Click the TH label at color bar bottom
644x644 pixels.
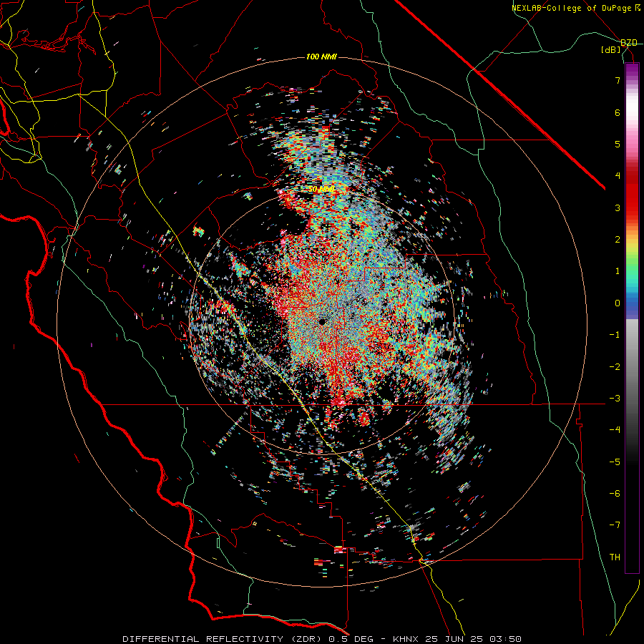[x=615, y=557]
